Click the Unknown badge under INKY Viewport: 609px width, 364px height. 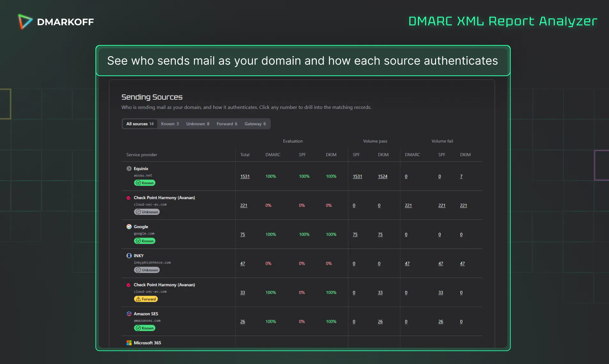point(147,270)
